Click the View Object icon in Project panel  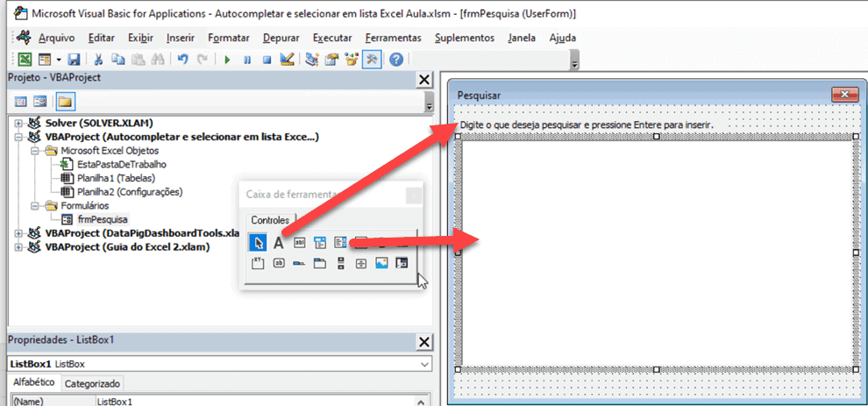(x=41, y=101)
